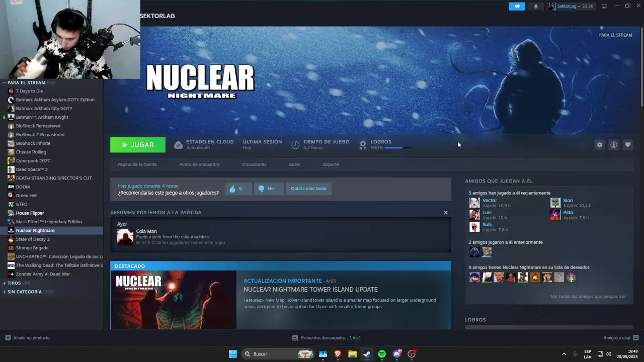Select House Flipper in the library
The height and width of the screenshot is (362, 644).
tap(30, 213)
